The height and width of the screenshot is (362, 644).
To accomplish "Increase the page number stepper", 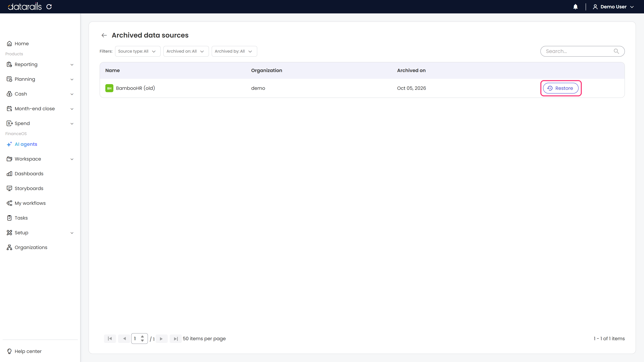I will pyautogui.click(x=142, y=337).
